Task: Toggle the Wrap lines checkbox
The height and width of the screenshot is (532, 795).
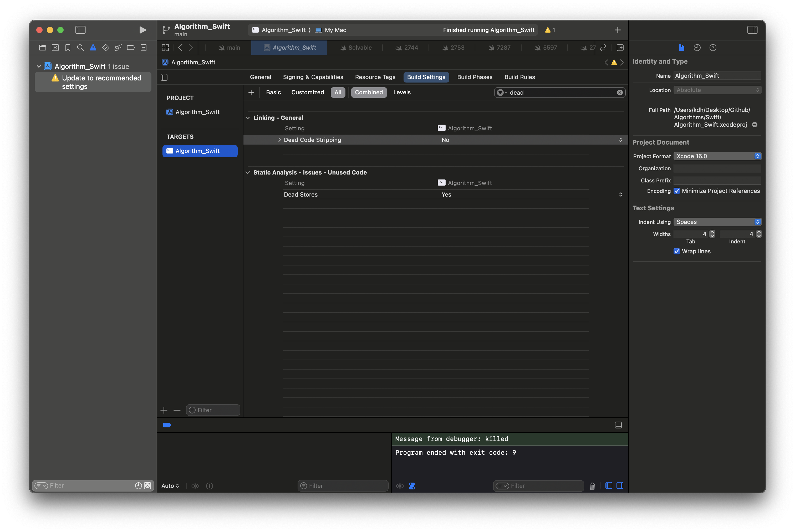Action: [x=677, y=251]
